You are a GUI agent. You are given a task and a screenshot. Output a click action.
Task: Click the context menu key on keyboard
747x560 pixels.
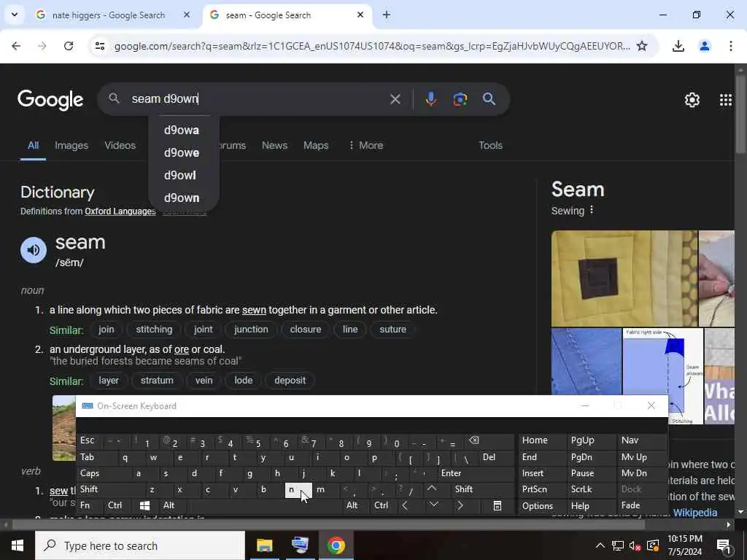(x=497, y=506)
